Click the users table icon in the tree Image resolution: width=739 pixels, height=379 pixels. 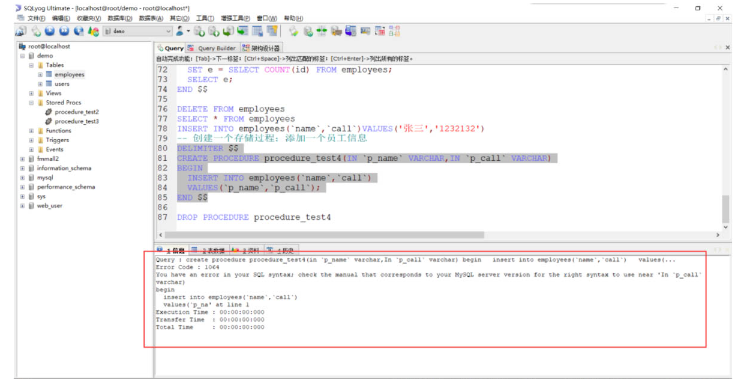49,84
